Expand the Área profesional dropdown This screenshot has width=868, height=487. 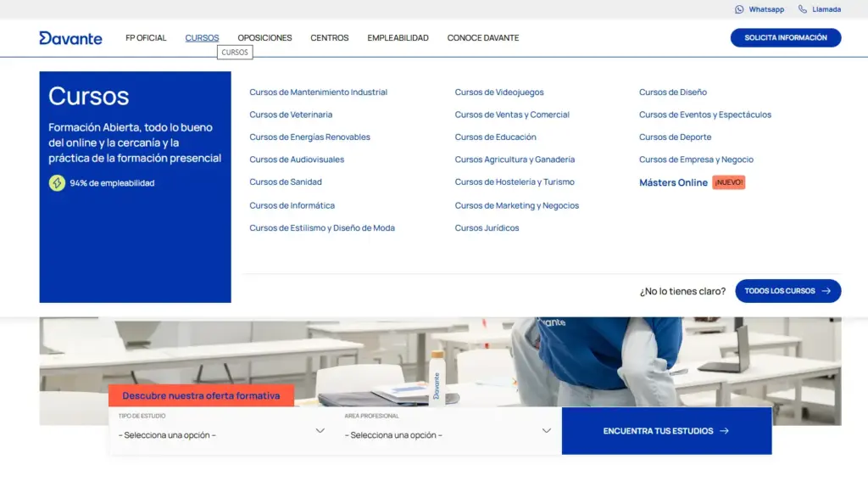point(448,431)
